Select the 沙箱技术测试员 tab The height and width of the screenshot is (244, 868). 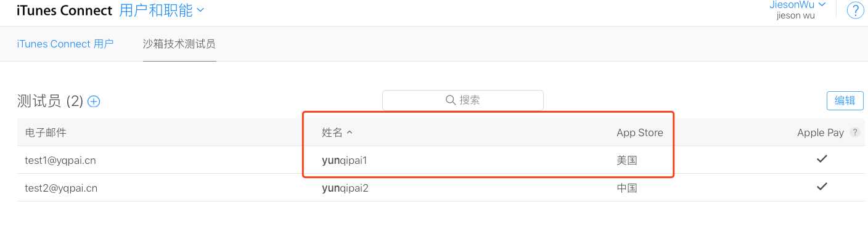[x=179, y=44]
